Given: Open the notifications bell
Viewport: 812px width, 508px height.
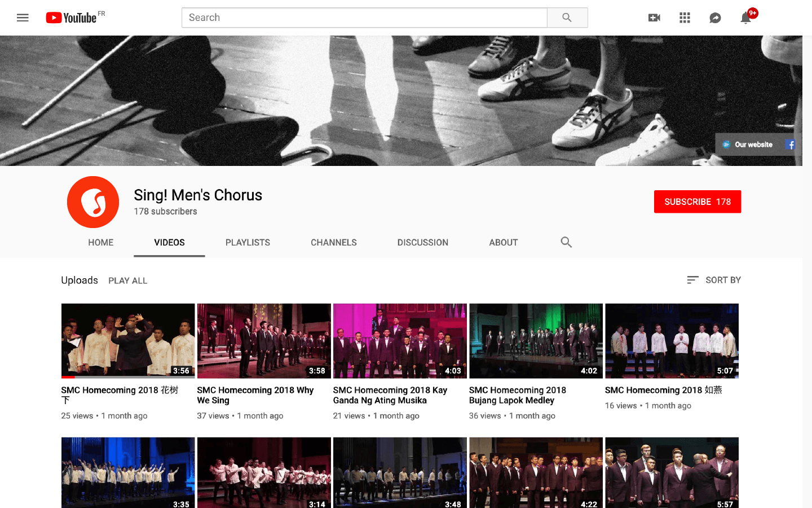Looking at the screenshot, I should click(x=745, y=17).
